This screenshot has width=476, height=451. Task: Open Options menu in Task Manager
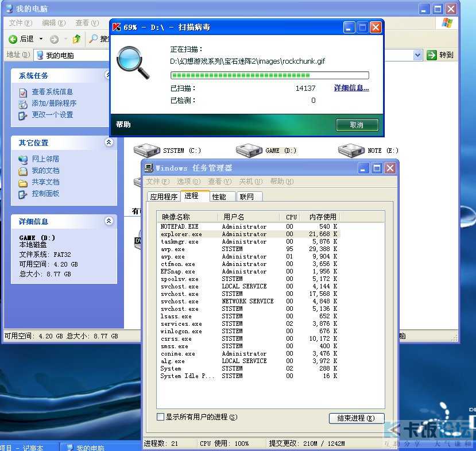pyautogui.click(x=188, y=182)
